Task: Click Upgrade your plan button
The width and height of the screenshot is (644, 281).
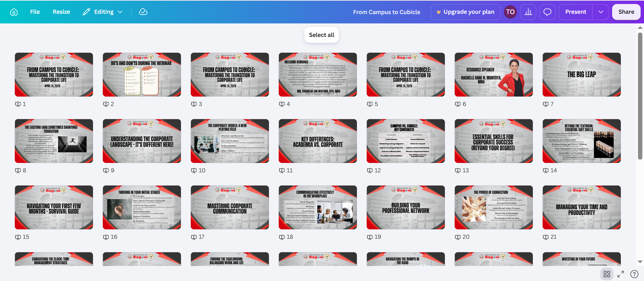Action: tap(465, 12)
